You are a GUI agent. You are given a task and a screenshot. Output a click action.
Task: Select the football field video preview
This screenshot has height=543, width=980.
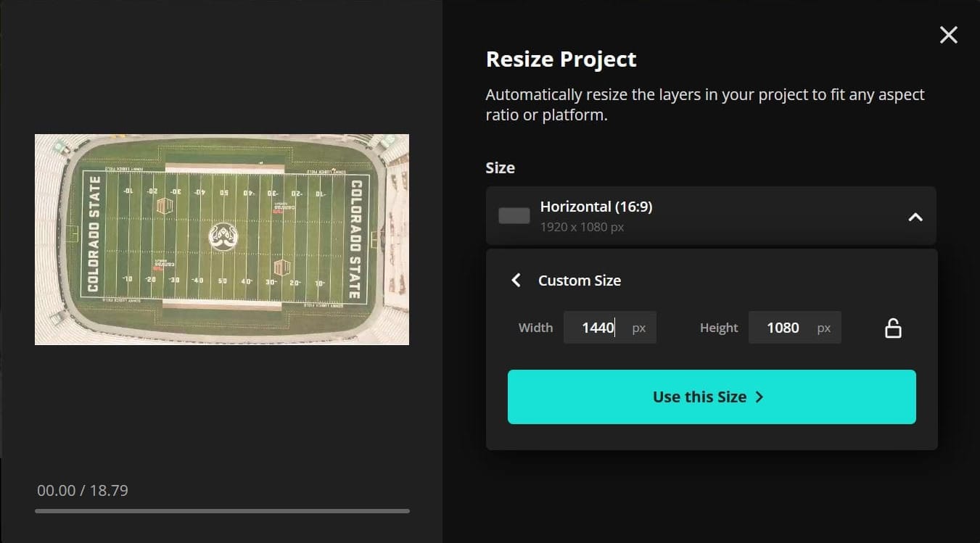(x=221, y=239)
